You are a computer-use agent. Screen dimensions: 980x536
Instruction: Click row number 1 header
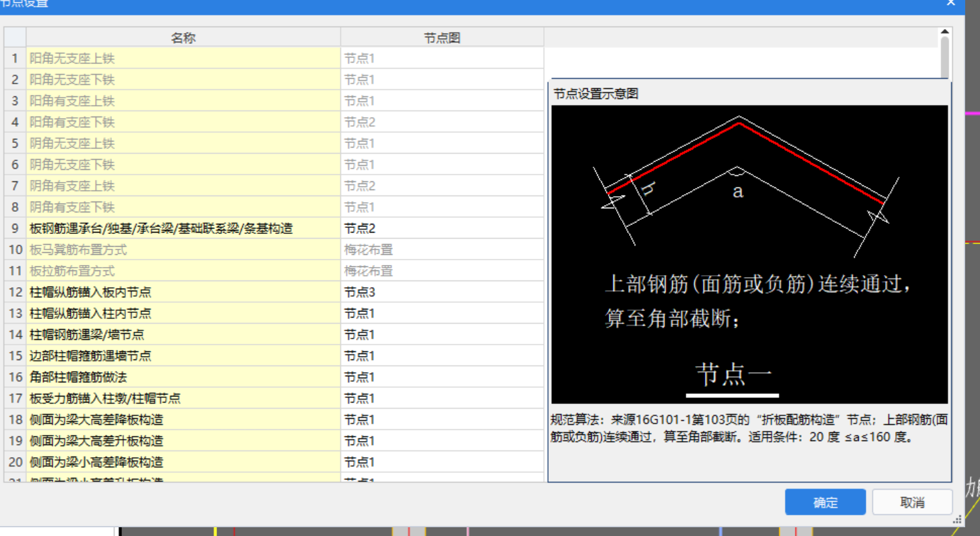(15, 59)
